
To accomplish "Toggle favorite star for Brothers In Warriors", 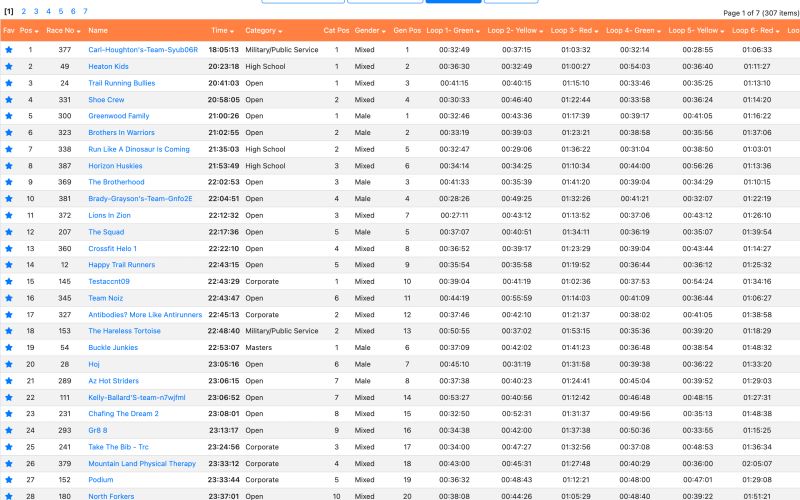I will (x=9, y=133).
